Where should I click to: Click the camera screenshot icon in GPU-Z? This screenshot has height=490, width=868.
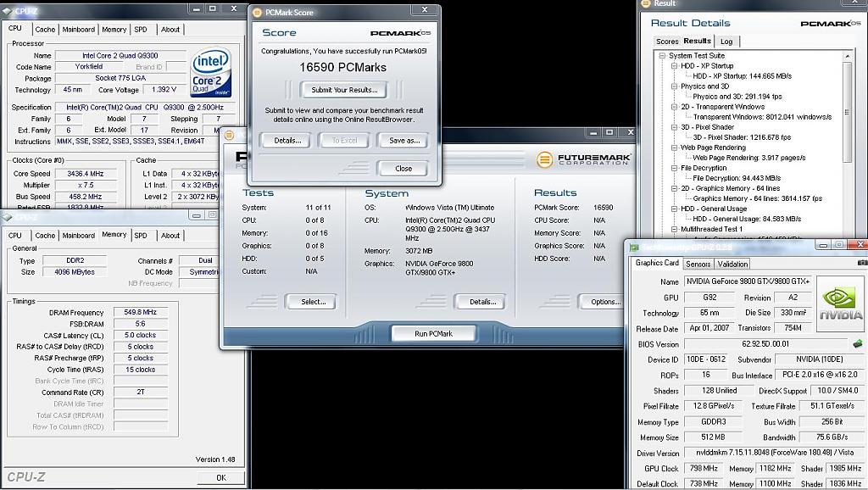862,263
